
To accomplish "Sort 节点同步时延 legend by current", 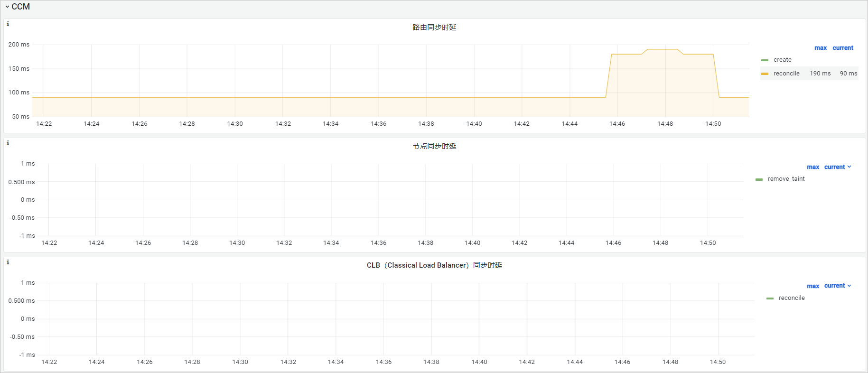I will (838, 167).
